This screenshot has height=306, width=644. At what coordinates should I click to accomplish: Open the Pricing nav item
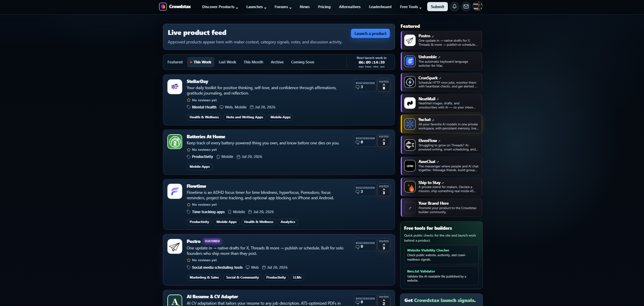coord(324,7)
